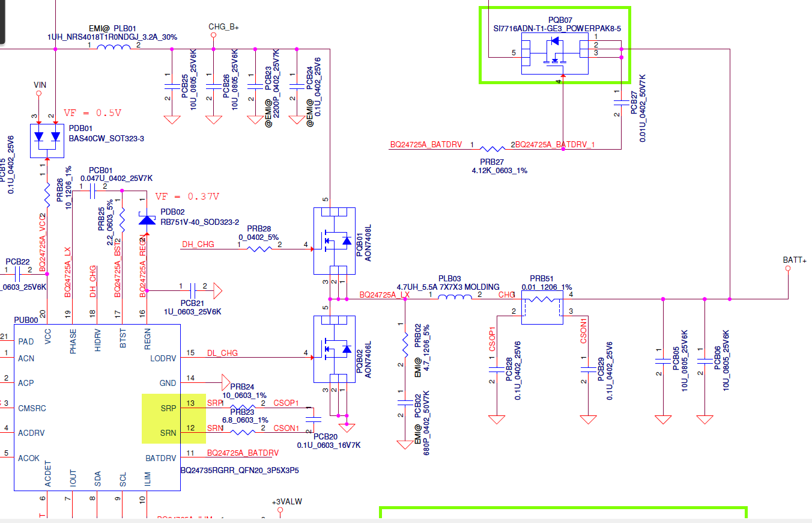Select the PRB25 resistor zigzag symbol
Screen dimensions: 812x523
tap(122, 219)
